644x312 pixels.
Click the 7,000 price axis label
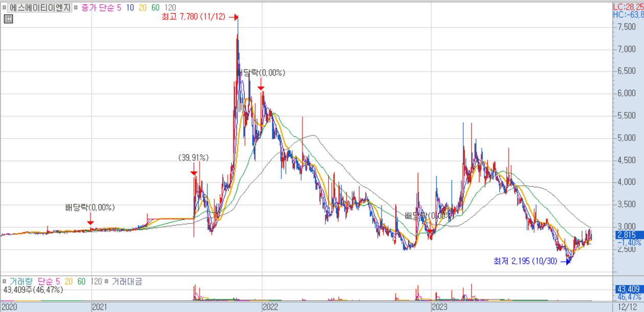pos(626,50)
